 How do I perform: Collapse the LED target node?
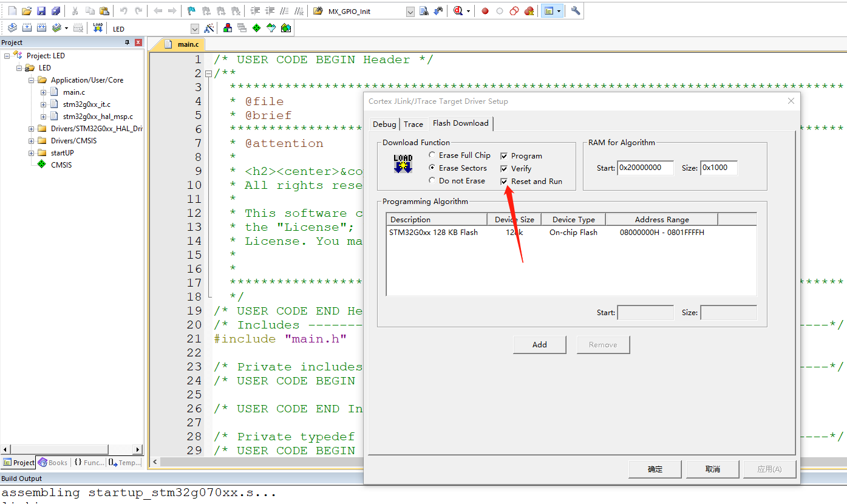19,67
